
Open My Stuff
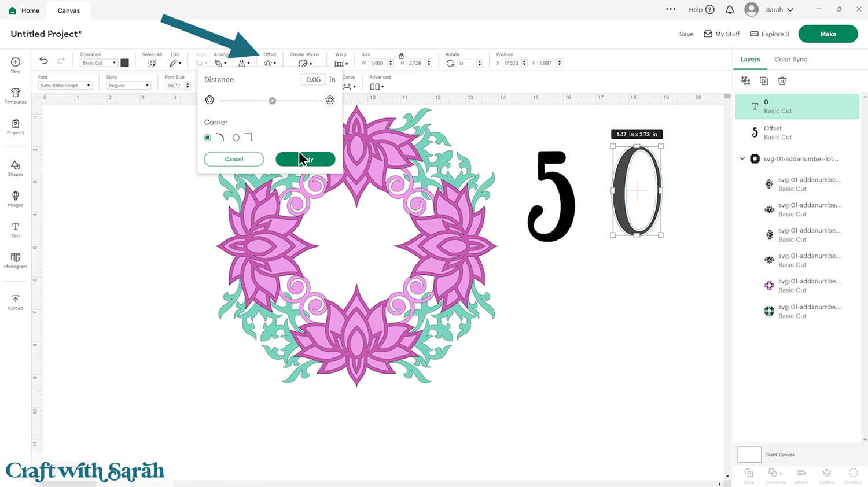click(722, 34)
